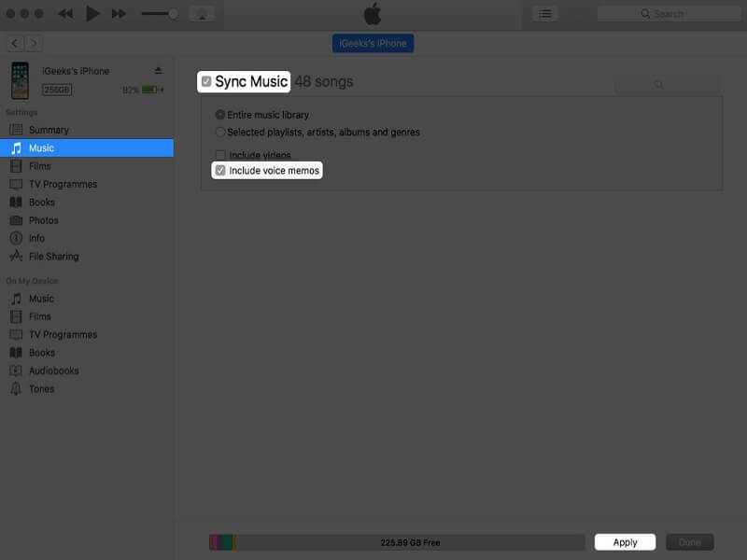Click the top Search field
The width and height of the screenshot is (747, 560).
tap(669, 14)
